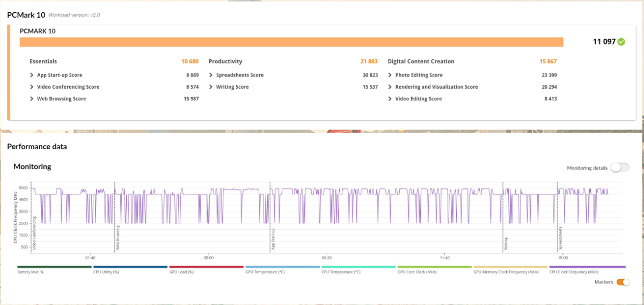Click the Rendering value 20 294

click(x=549, y=87)
